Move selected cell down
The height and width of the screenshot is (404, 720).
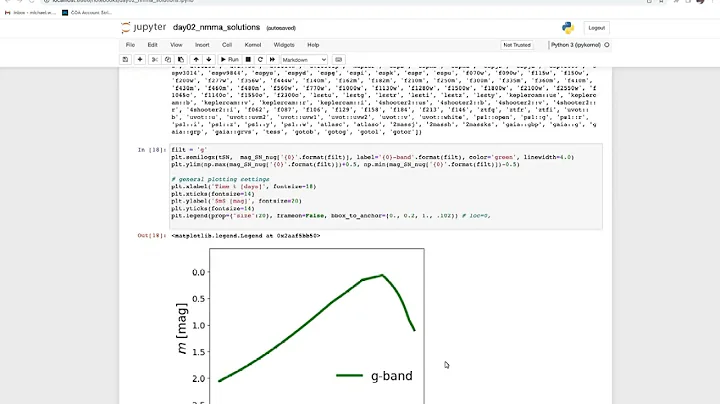click(x=208, y=60)
